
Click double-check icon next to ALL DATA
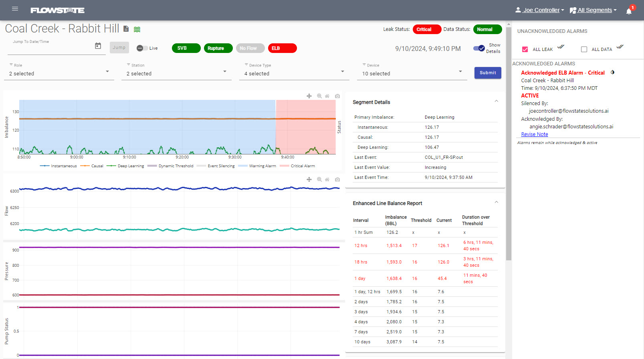click(x=620, y=47)
